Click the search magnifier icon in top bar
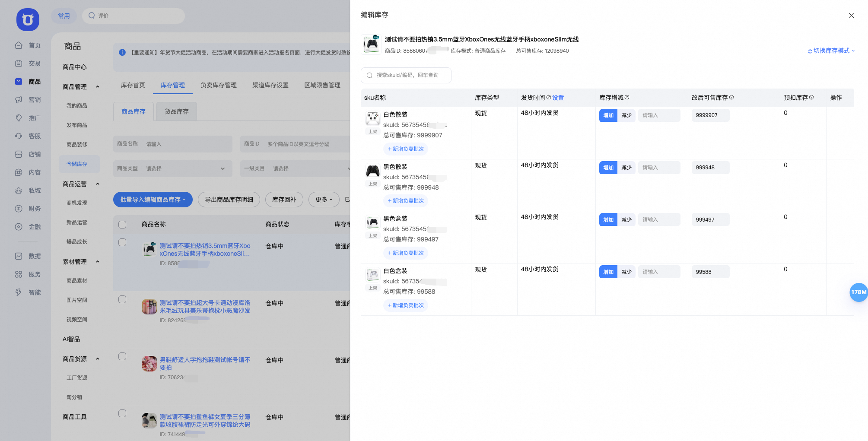Image resolution: width=868 pixels, height=441 pixels. tap(92, 16)
